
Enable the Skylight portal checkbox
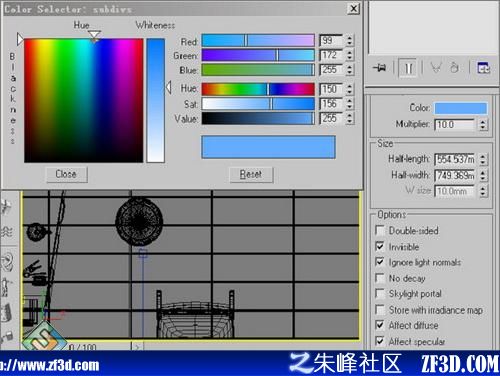tap(380, 293)
